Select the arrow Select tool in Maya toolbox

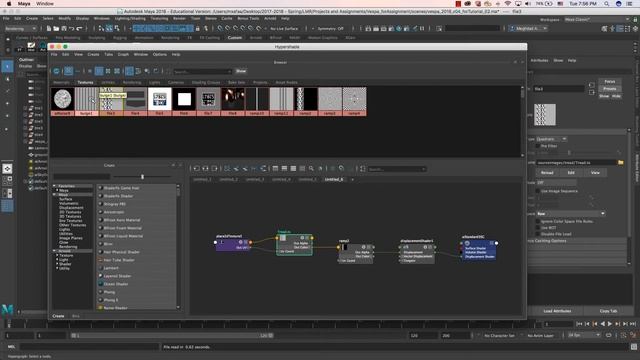7,66
